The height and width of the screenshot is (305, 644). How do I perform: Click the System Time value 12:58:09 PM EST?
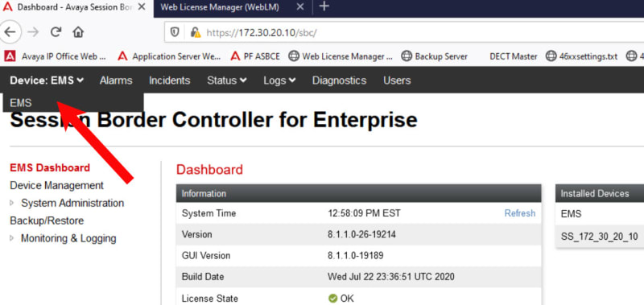[x=364, y=213]
